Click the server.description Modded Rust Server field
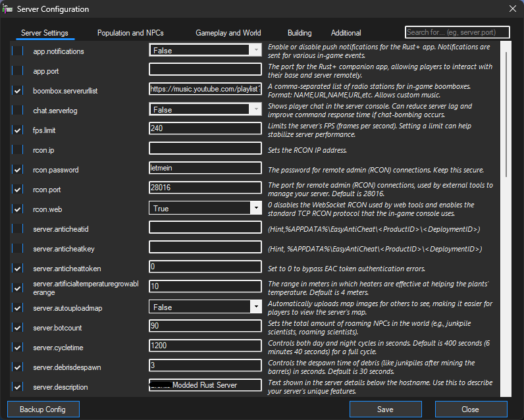 pos(205,385)
